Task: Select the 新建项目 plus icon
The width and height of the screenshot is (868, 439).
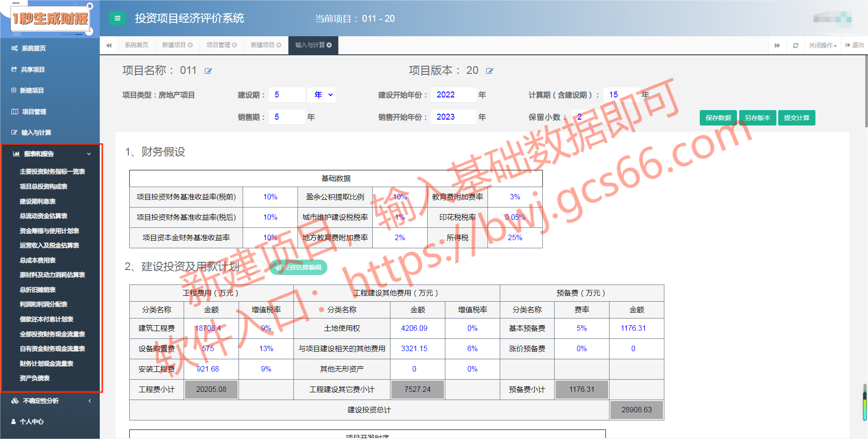Action: pos(14,90)
